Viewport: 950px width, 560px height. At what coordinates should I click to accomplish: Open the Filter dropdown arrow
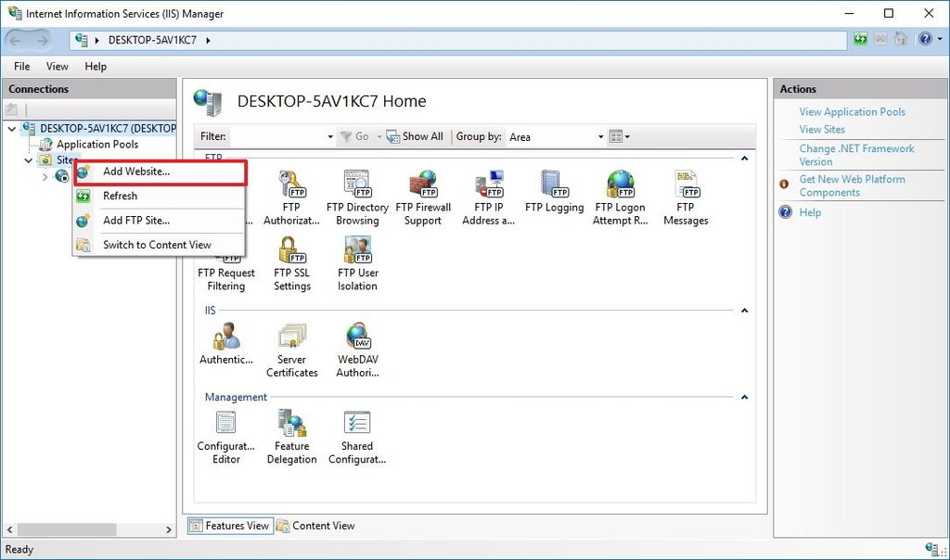tap(330, 136)
